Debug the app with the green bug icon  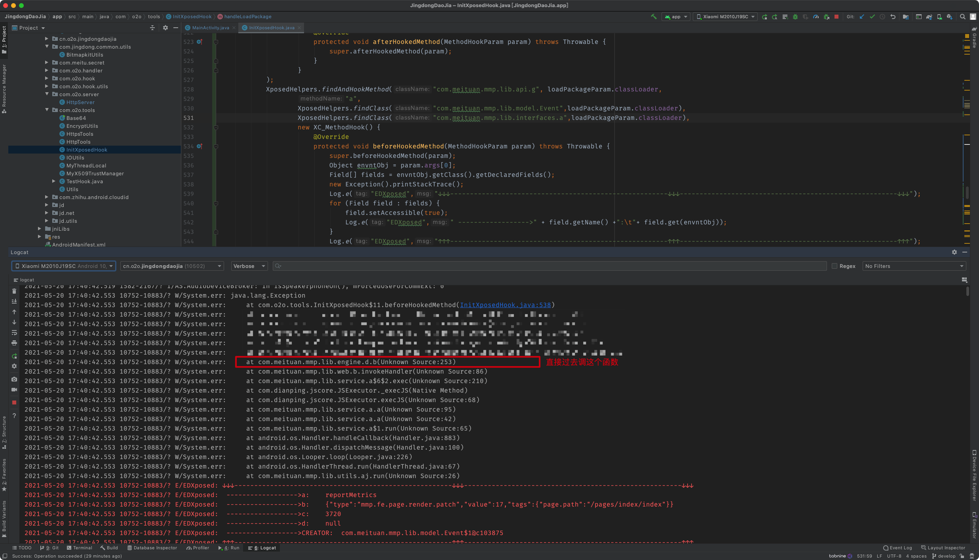tap(795, 17)
